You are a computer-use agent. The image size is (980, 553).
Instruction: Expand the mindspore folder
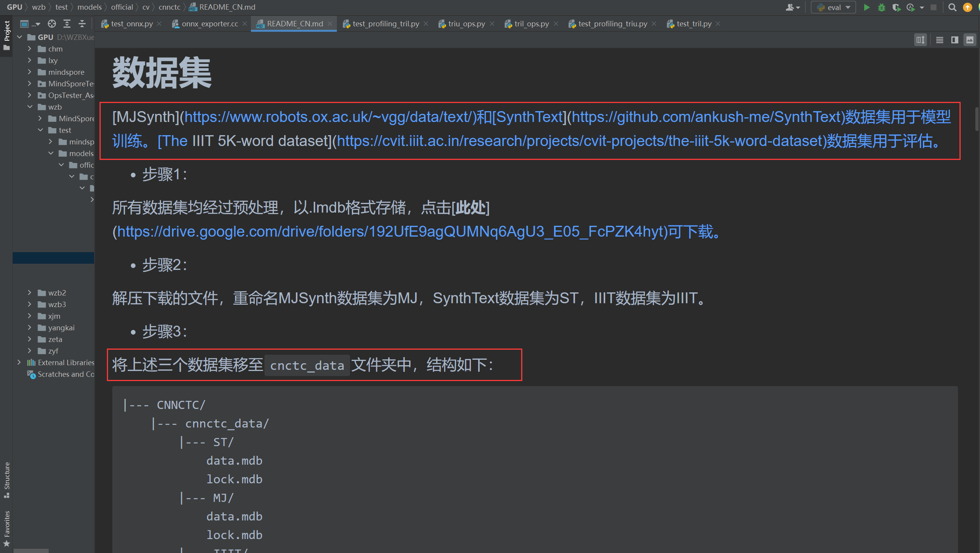[x=29, y=72]
